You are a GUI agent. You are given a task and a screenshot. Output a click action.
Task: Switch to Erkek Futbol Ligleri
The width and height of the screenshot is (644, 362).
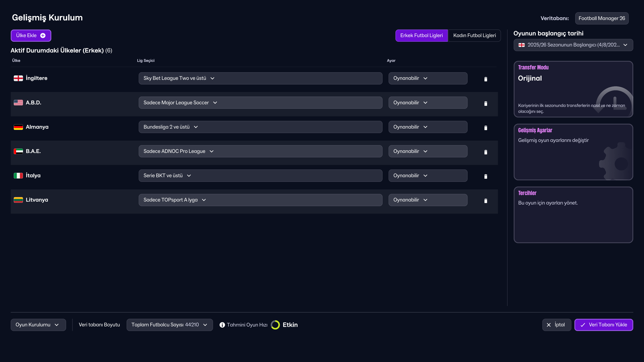pyautogui.click(x=421, y=36)
